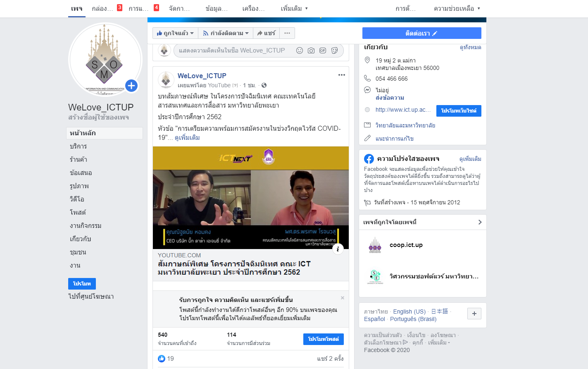588x369 pixels.
Task: Select วิดีโอ in the left sidebar
Action: tap(77, 199)
